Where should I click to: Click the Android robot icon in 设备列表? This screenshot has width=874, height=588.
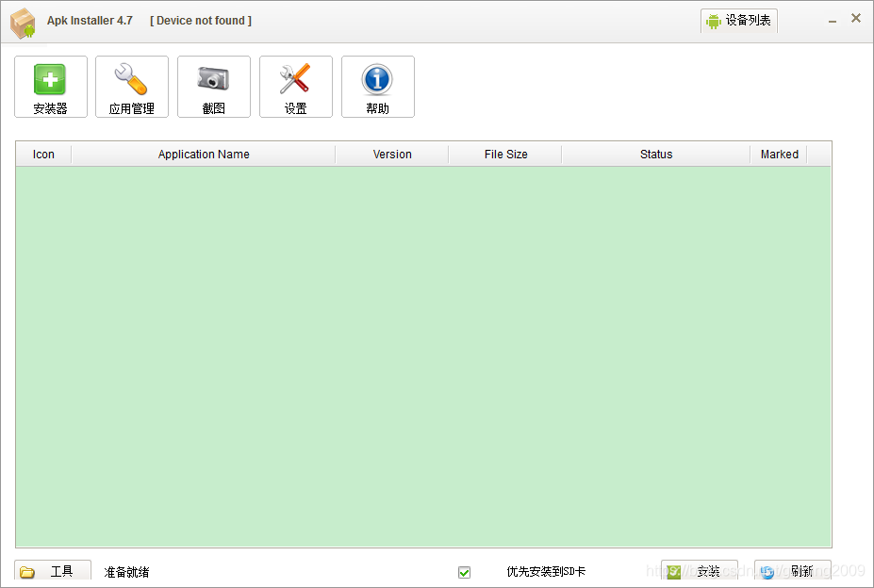tap(714, 21)
